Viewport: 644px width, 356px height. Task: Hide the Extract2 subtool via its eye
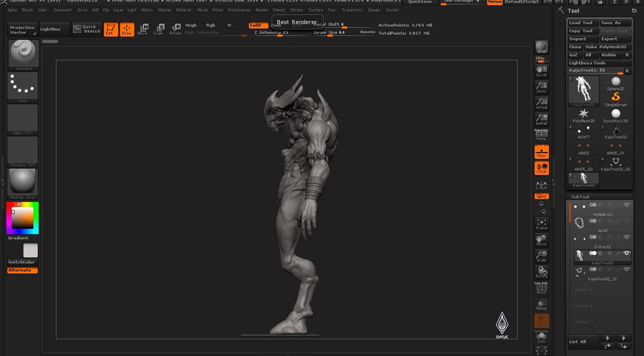coord(626,237)
